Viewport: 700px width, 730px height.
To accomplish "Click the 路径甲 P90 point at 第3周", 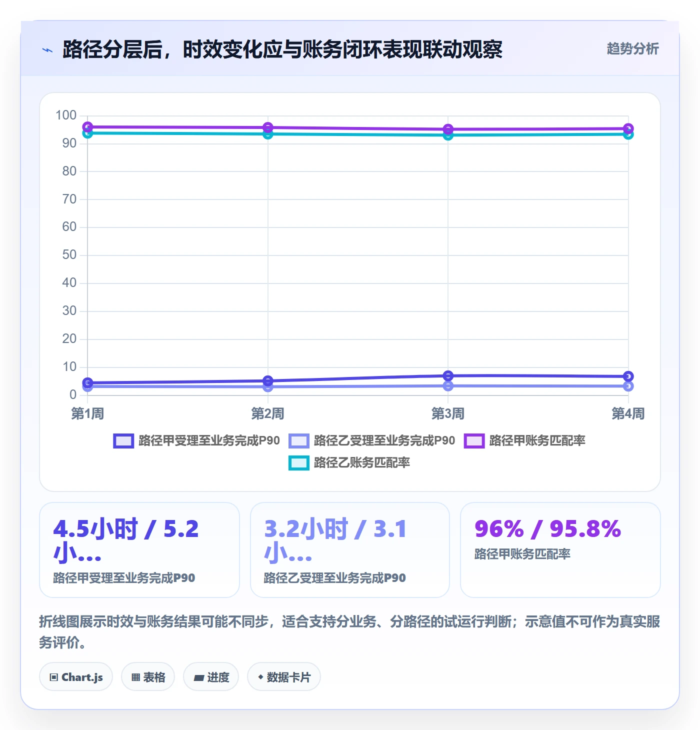I will (x=448, y=375).
